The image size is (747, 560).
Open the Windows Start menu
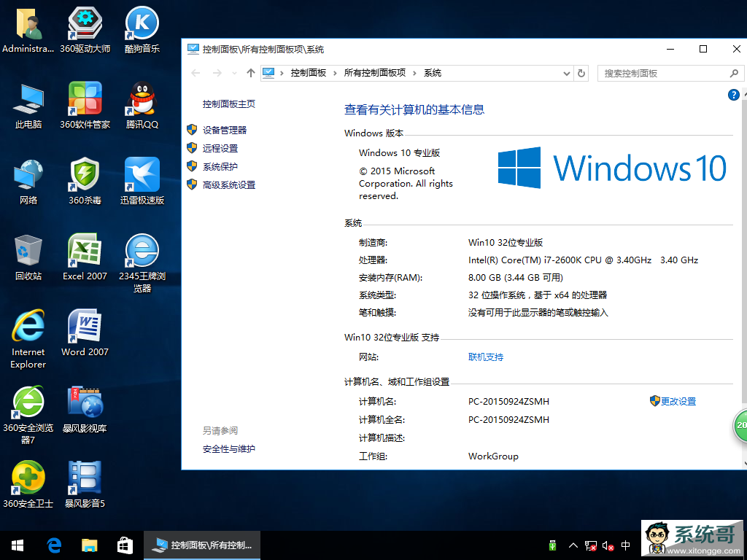pos(18,545)
